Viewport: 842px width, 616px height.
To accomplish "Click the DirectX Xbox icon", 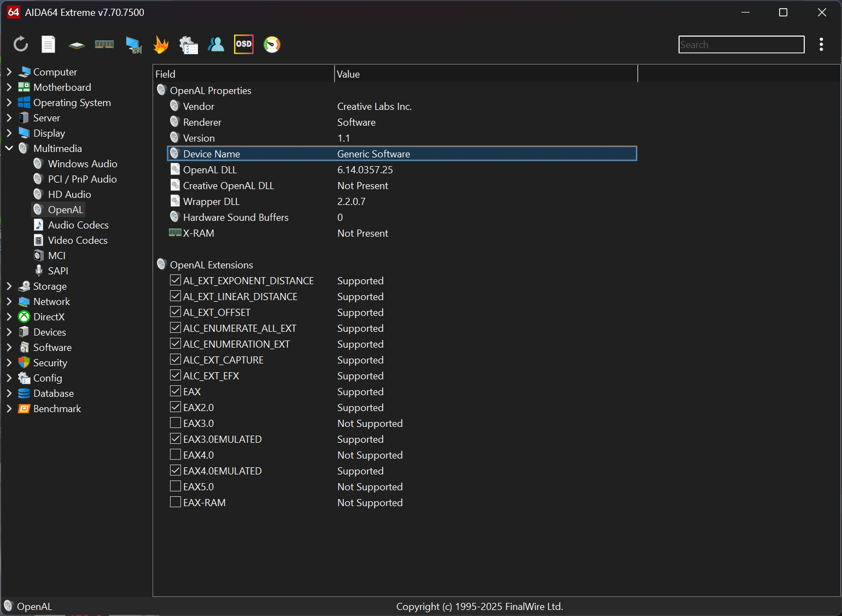I will coord(24,316).
